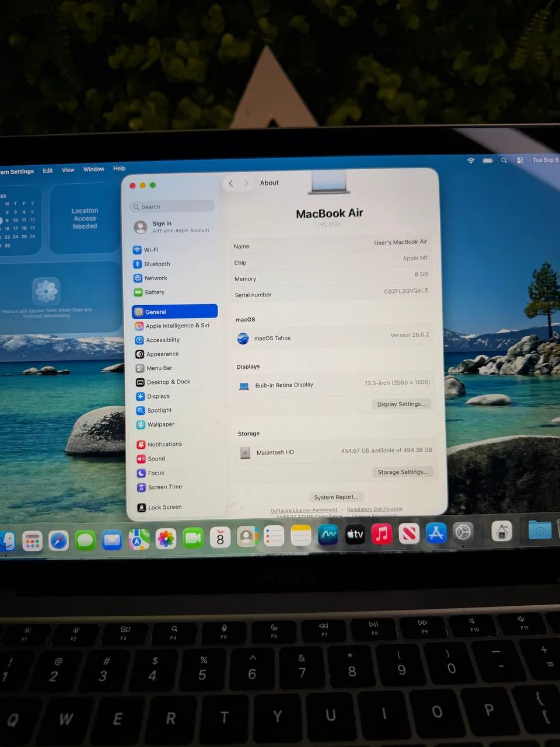Screen dimensions: 560x747
Task: Select Wallpaper in the sidebar
Action: point(155,424)
